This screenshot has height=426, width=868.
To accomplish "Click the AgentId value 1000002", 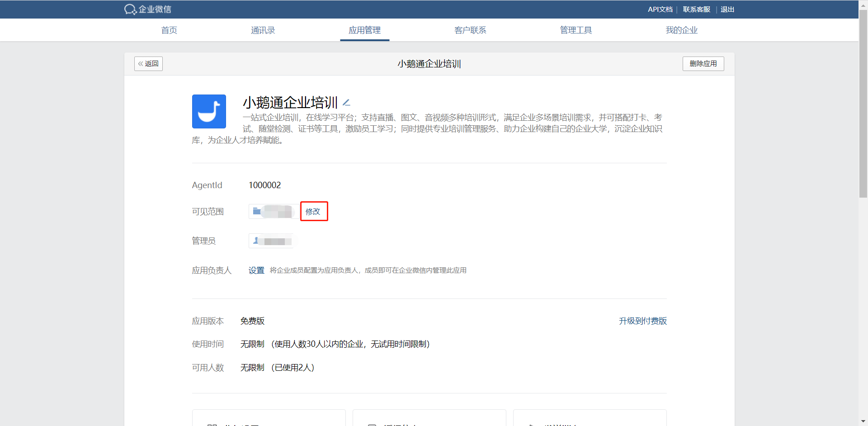I will 265,185.
